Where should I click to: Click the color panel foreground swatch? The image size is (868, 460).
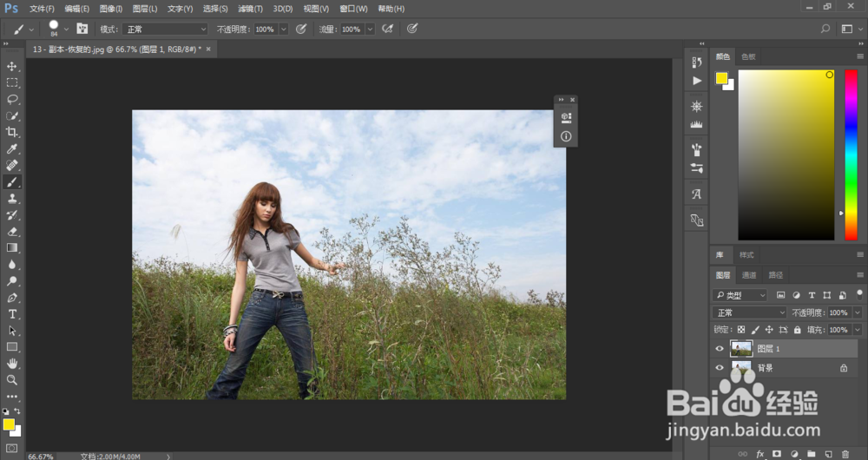[721, 78]
